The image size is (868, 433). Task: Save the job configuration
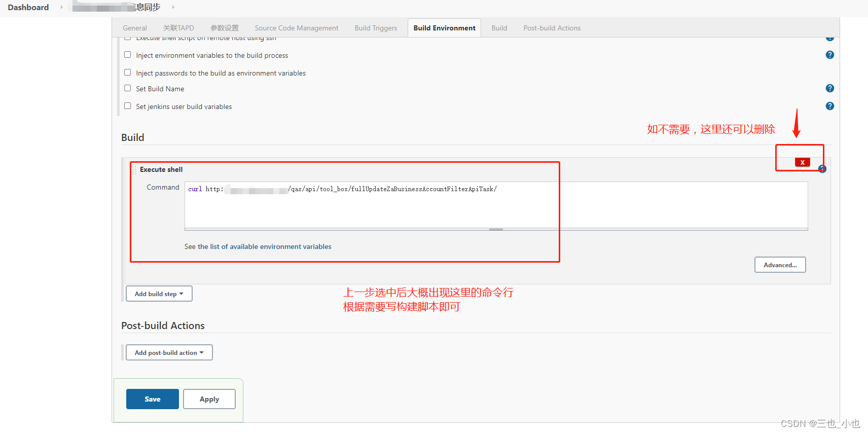153,399
